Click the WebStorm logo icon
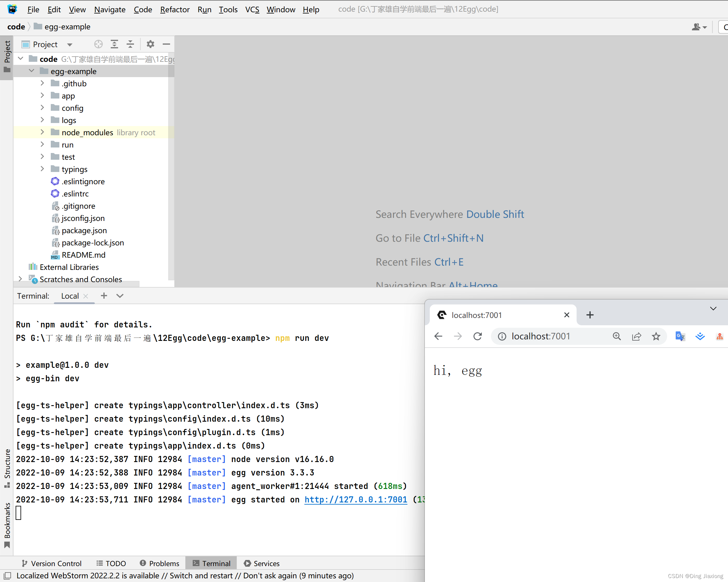 pyautogui.click(x=12, y=9)
